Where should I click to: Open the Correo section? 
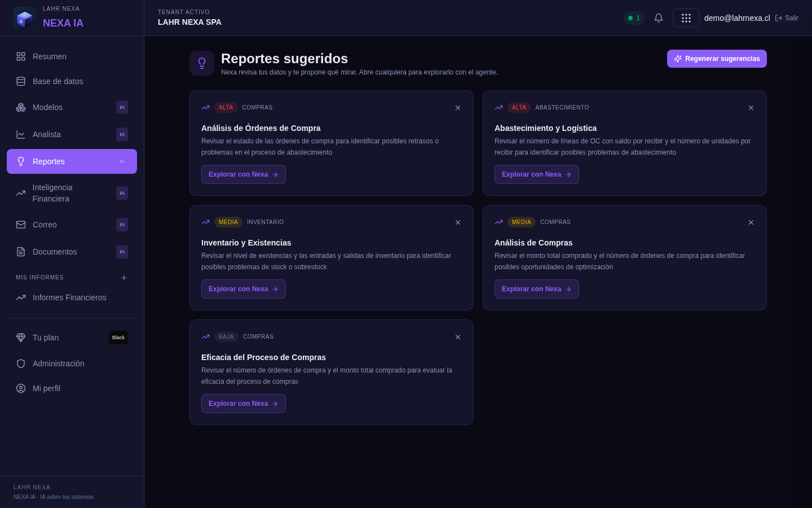pos(72,225)
